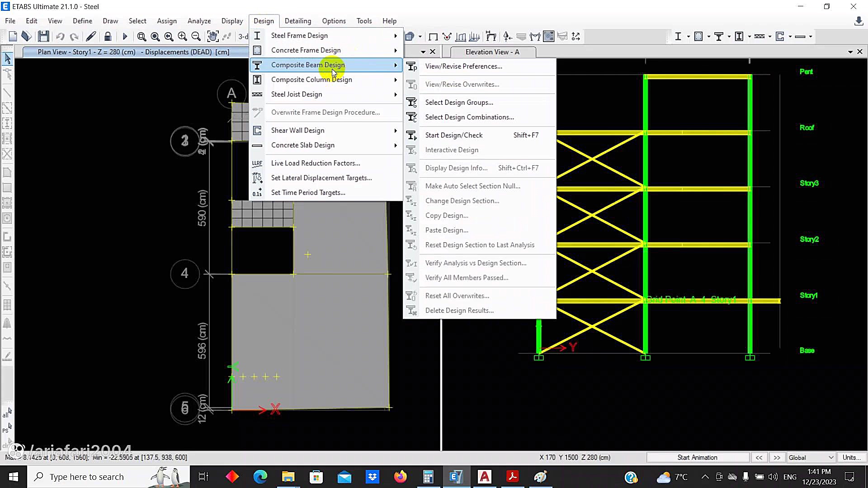Click the Run Analysis play arrow icon
The image size is (868, 488).
125,37
